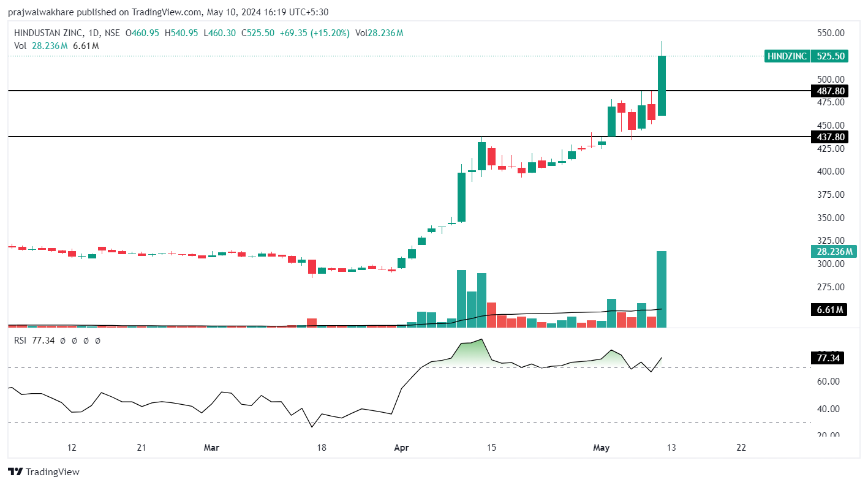
Task: Click the black 77.34 RSI axis tag
Action: pyautogui.click(x=828, y=358)
